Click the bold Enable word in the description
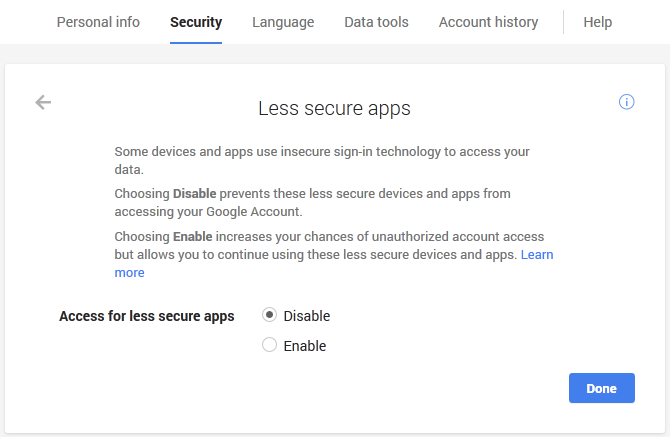Screen dimensions: 670x437 pos(192,236)
